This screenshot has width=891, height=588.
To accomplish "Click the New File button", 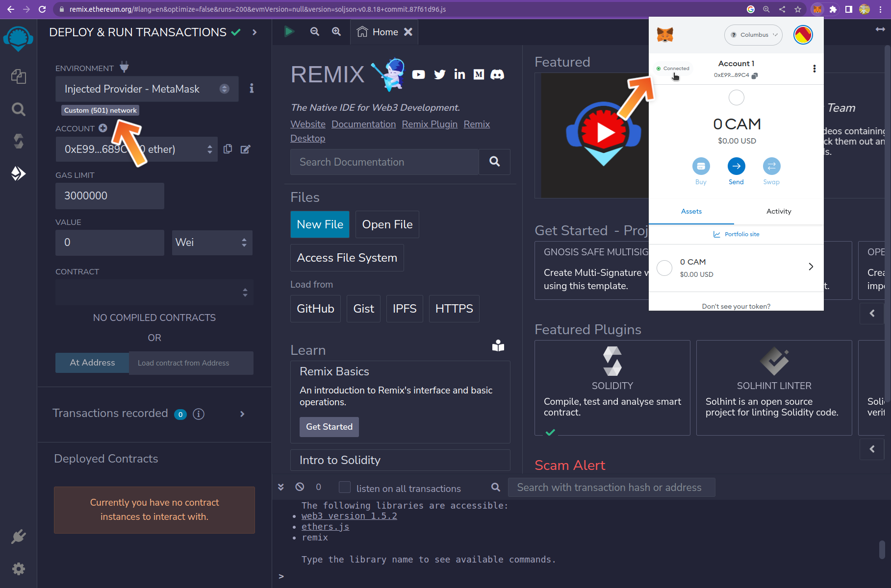I will coord(320,224).
